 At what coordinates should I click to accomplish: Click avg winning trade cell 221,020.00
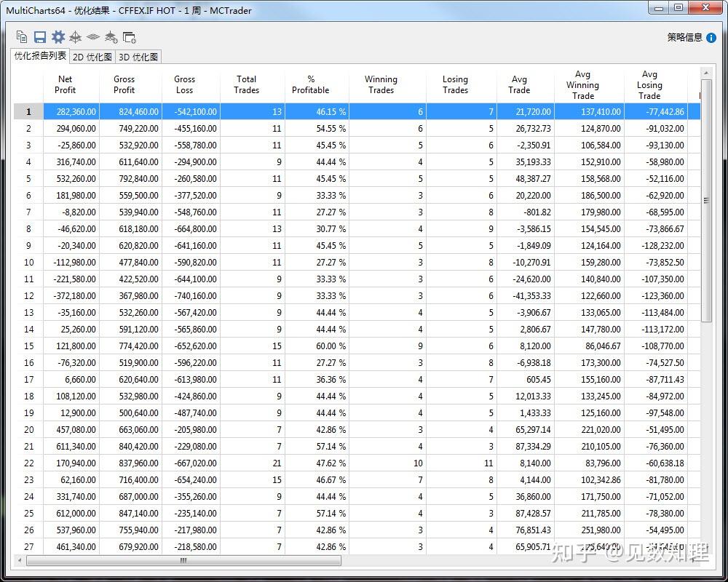point(589,430)
